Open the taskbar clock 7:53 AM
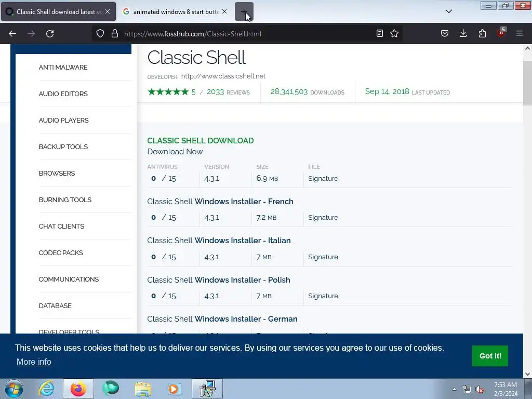532x399 pixels. coord(506,389)
